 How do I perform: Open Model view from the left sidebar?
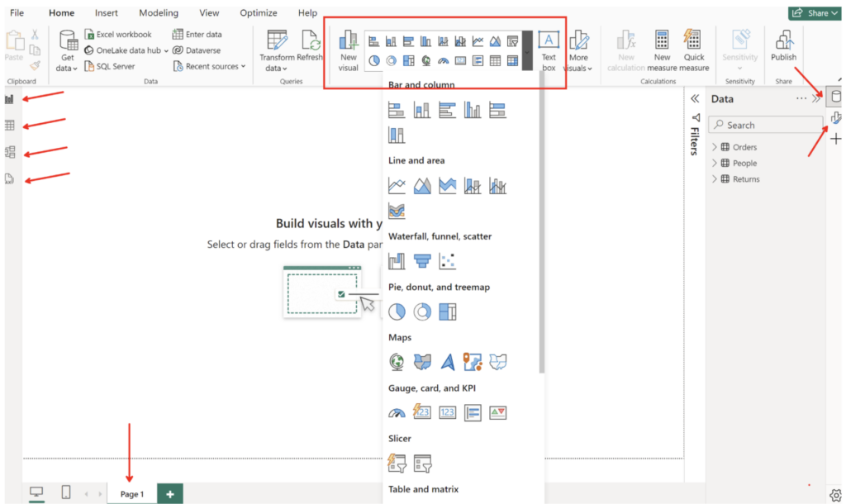click(x=9, y=150)
